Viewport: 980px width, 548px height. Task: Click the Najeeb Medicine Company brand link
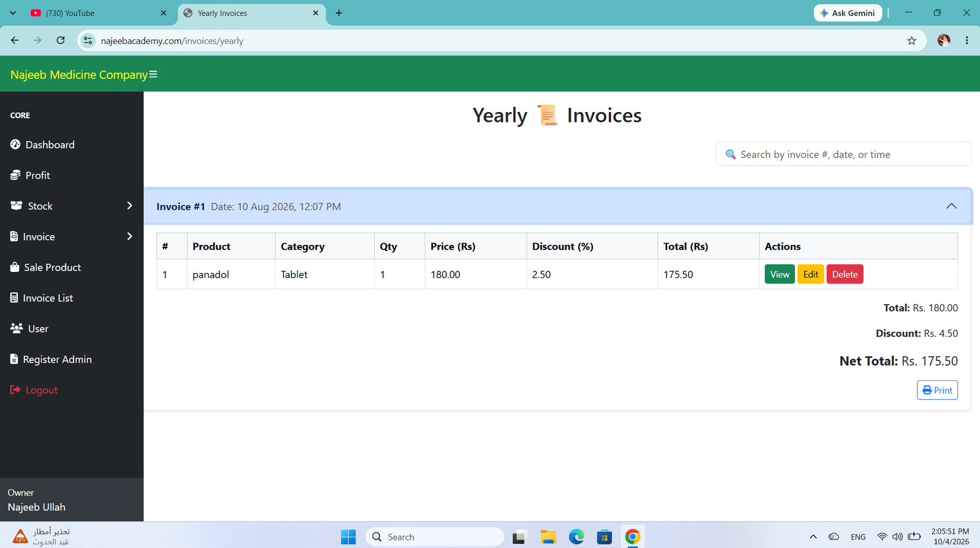pyautogui.click(x=79, y=75)
